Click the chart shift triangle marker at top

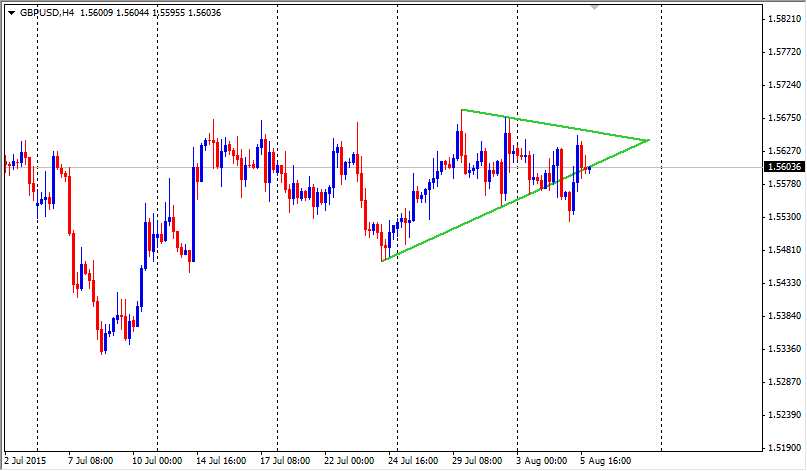click(594, 7)
